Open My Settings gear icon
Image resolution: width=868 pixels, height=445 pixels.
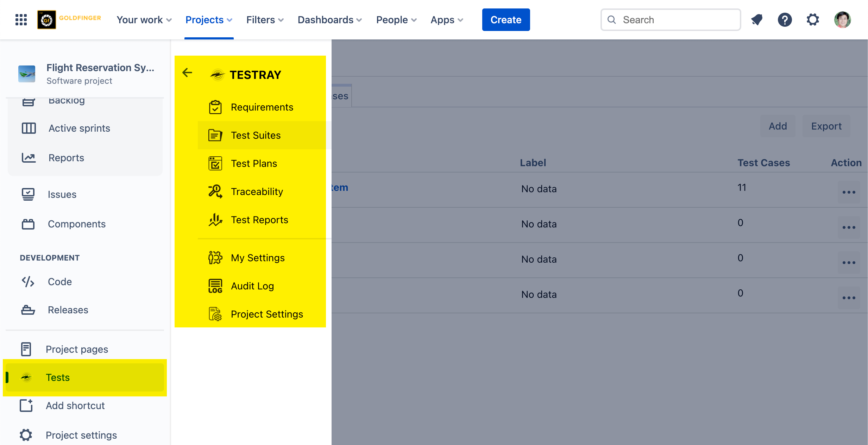[x=215, y=258]
